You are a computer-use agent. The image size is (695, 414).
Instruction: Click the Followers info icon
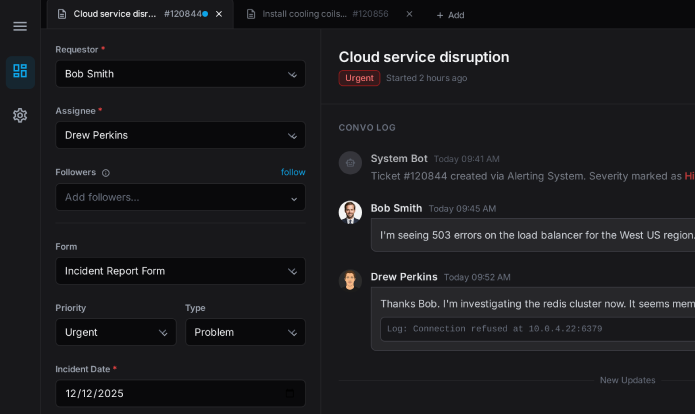[x=106, y=173]
